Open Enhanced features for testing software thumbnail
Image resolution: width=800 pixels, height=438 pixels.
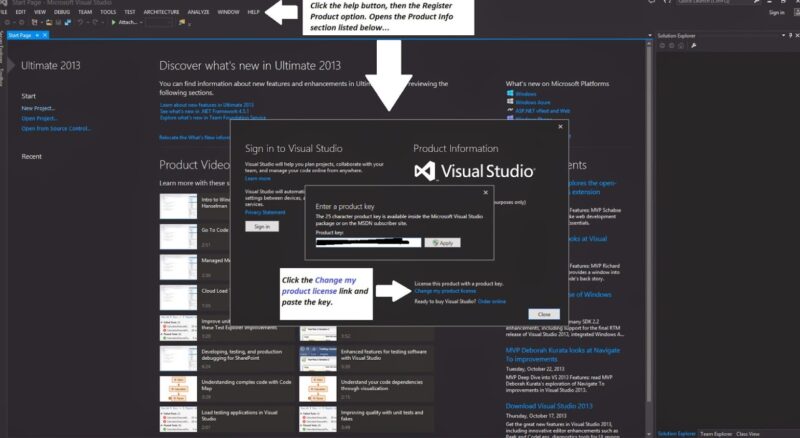pos(318,359)
